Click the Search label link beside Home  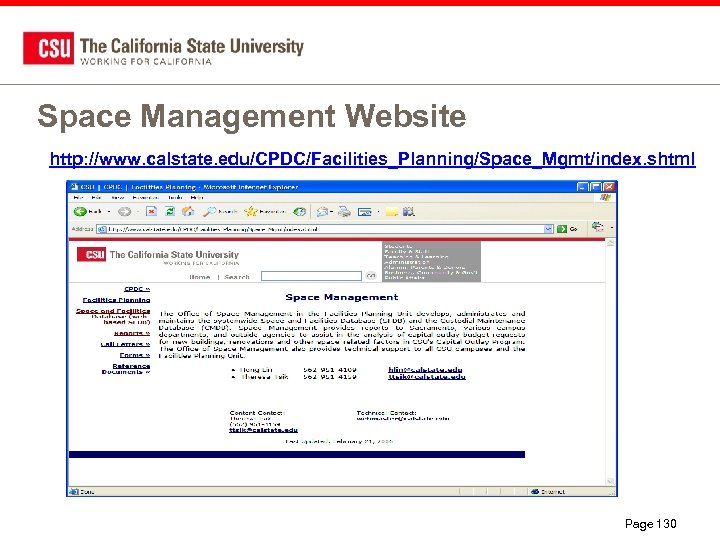pyautogui.click(x=237, y=277)
